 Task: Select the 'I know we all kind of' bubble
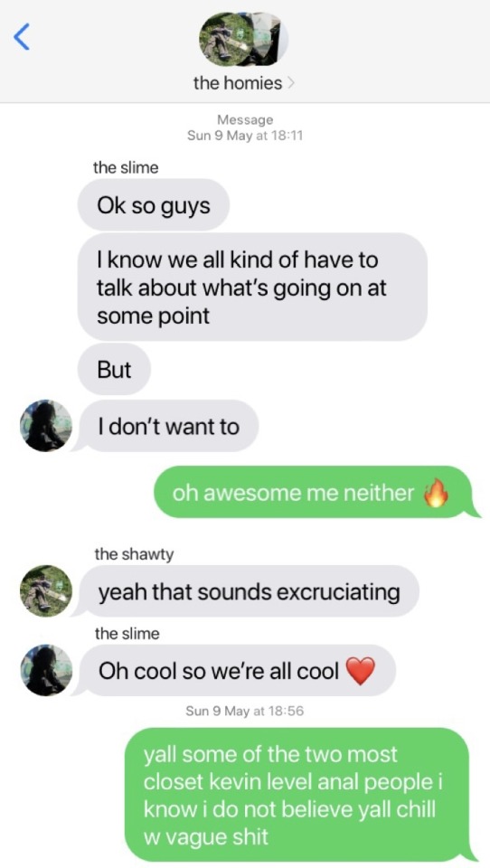[252, 287]
